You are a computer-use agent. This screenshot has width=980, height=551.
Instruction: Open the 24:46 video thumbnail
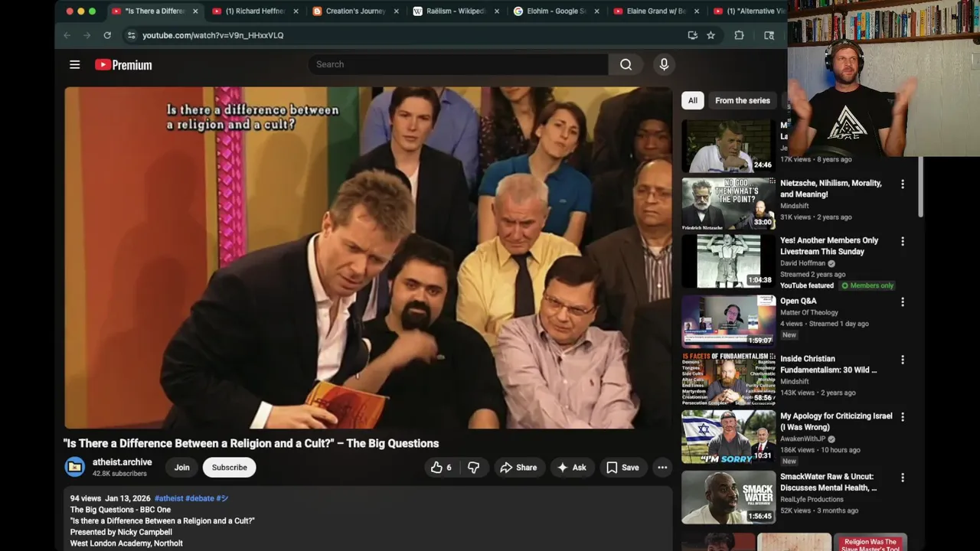coord(728,146)
